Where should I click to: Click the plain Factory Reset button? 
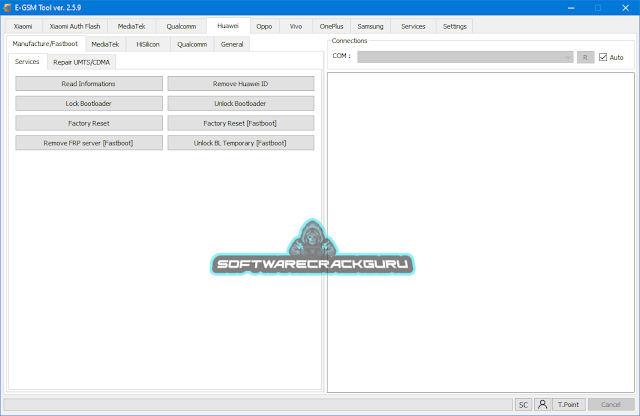pos(89,123)
